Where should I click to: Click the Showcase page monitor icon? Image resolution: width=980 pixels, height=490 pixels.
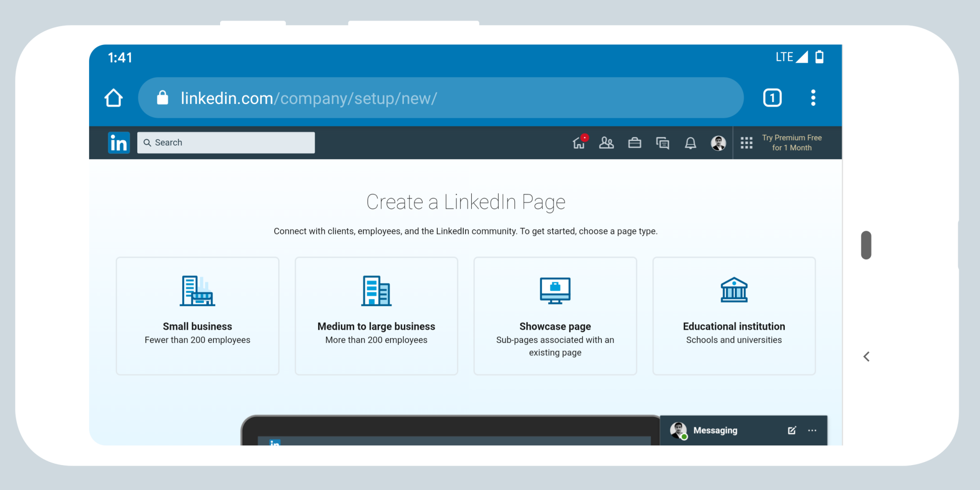pyautogui.click(x=555, y=290)
